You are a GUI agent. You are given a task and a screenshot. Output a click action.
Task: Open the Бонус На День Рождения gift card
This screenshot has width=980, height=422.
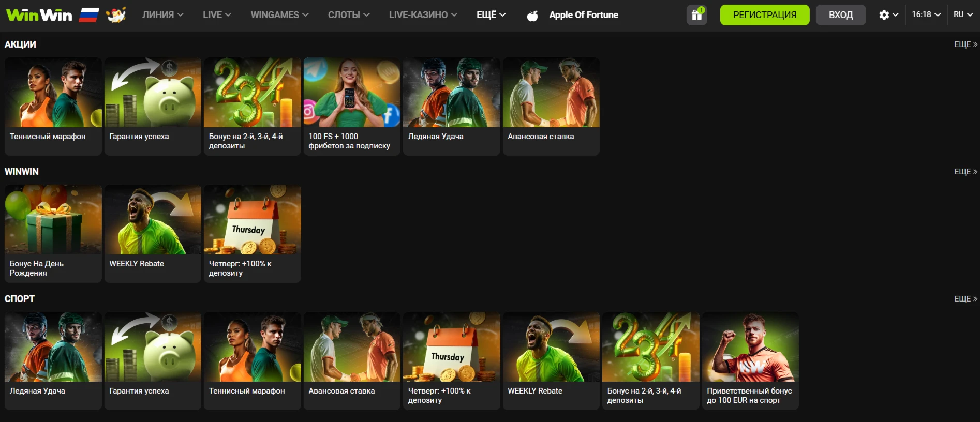[53, 233]
